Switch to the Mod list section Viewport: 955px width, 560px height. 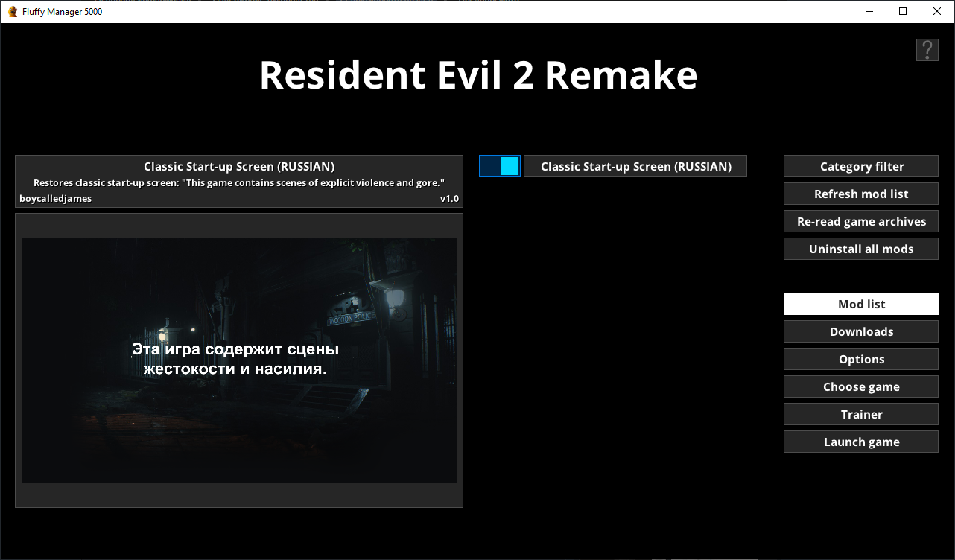861,304
